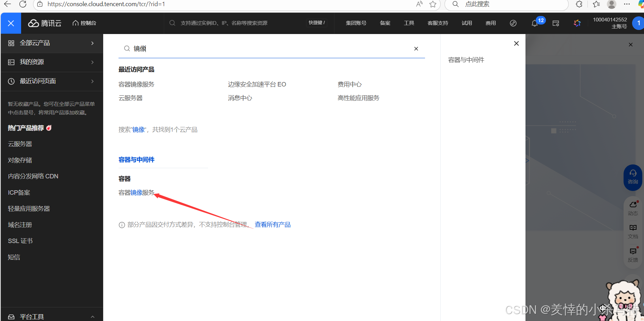Open the notification bell with 12 messages
Viewport: 644px width, 321px height.
(535, 23)
